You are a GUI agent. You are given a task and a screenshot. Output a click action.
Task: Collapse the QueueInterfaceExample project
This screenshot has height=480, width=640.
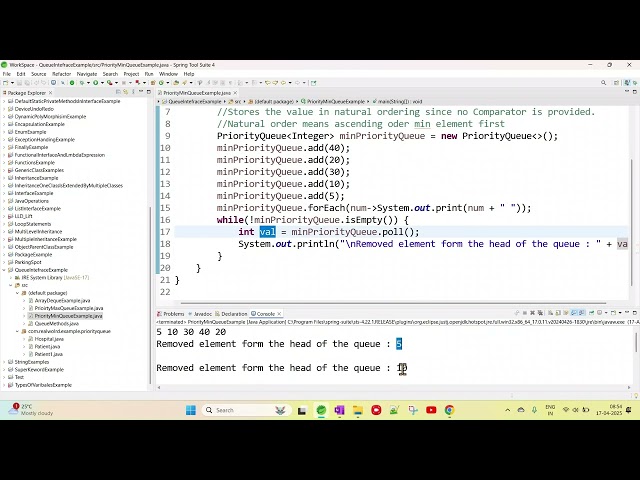pos(4,270)
